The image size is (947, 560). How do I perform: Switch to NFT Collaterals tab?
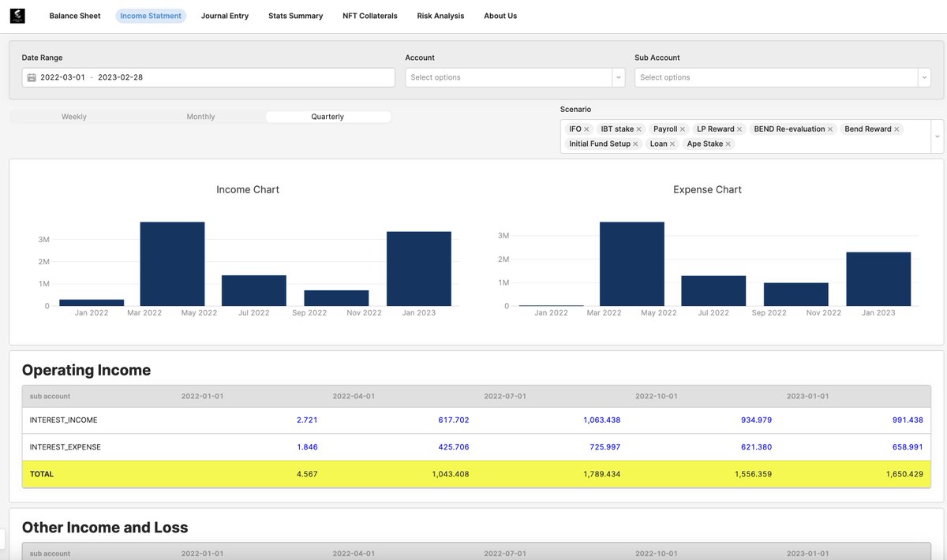click(370, 16)
